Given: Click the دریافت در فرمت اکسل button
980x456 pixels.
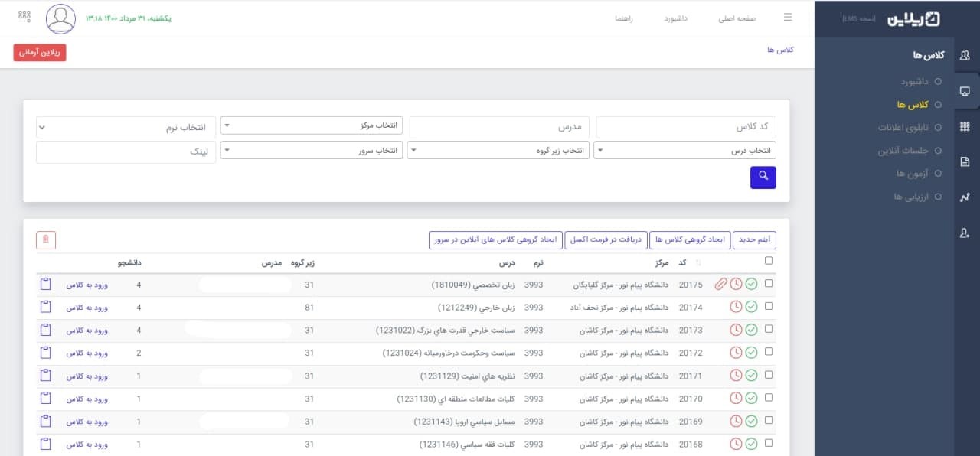Looking at the screenshot, I should pyautogui.click(x=606, y=240).
